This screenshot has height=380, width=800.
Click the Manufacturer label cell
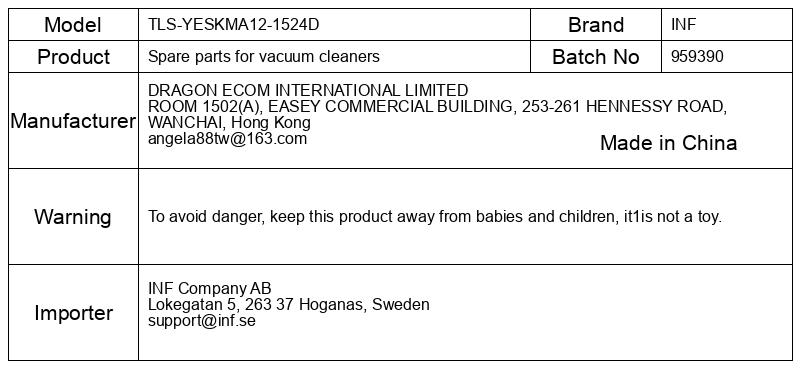coord(73,120)
